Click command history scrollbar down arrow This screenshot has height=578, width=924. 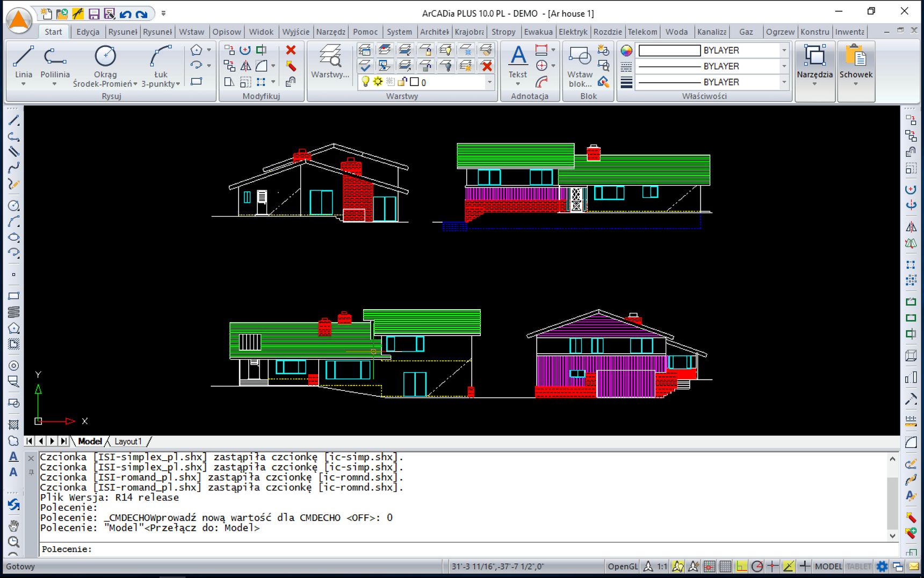(892, 536)
